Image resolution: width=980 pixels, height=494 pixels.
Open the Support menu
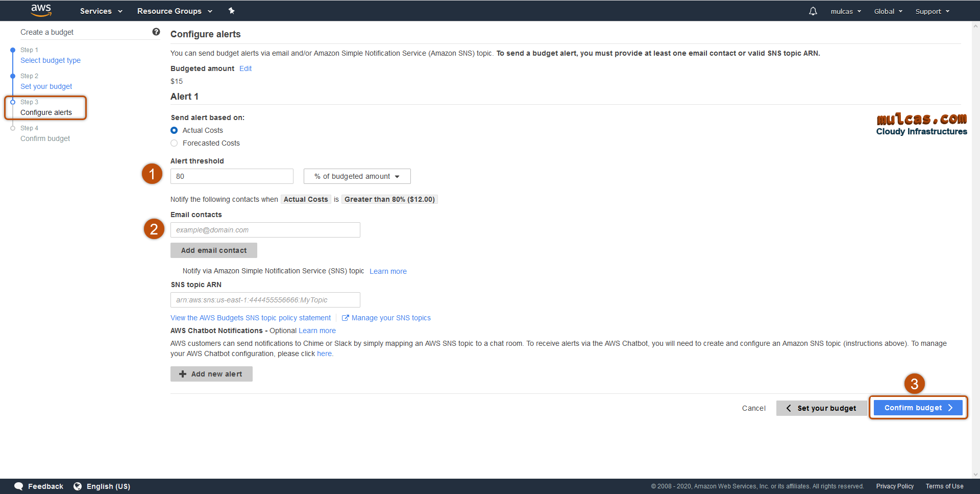click(x=932, y=11)
